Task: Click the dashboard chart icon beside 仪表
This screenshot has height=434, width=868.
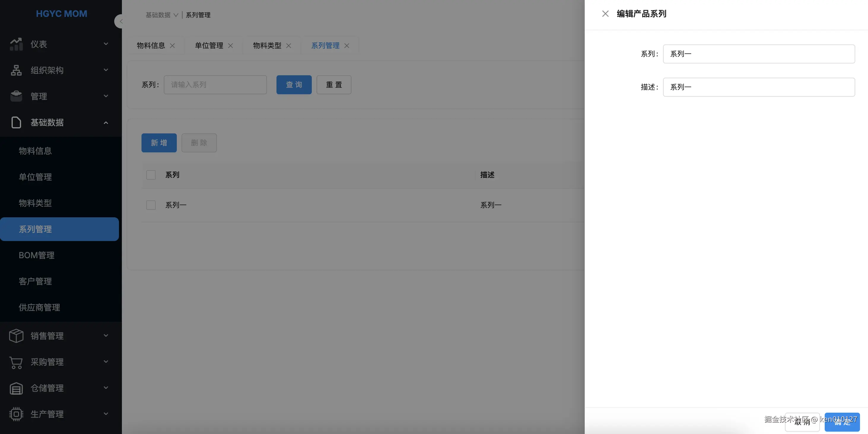Action: (x=16, y=44)
